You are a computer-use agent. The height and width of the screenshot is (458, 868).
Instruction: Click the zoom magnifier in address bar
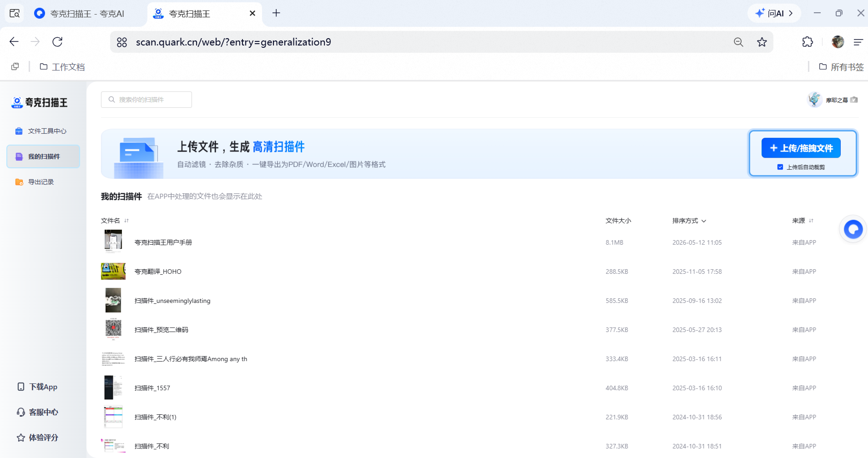click(738, 42)
